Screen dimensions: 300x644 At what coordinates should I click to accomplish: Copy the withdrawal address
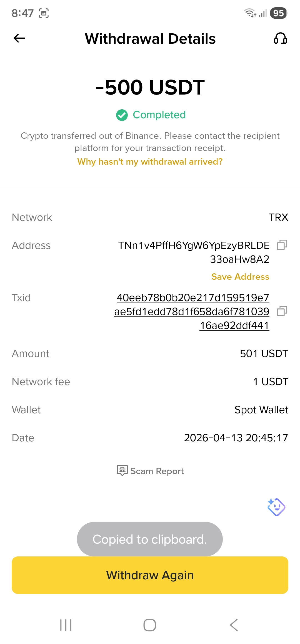[282, 245]
